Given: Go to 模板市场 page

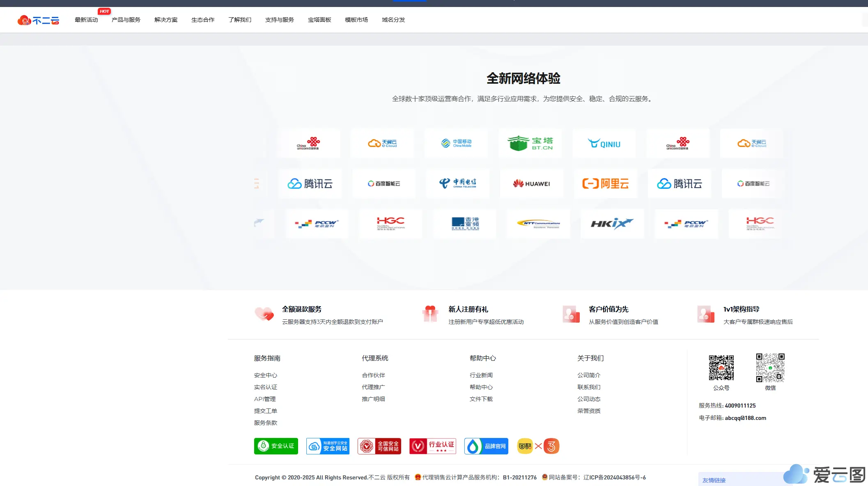Looking at the screenshot, I should pos(356,20).
